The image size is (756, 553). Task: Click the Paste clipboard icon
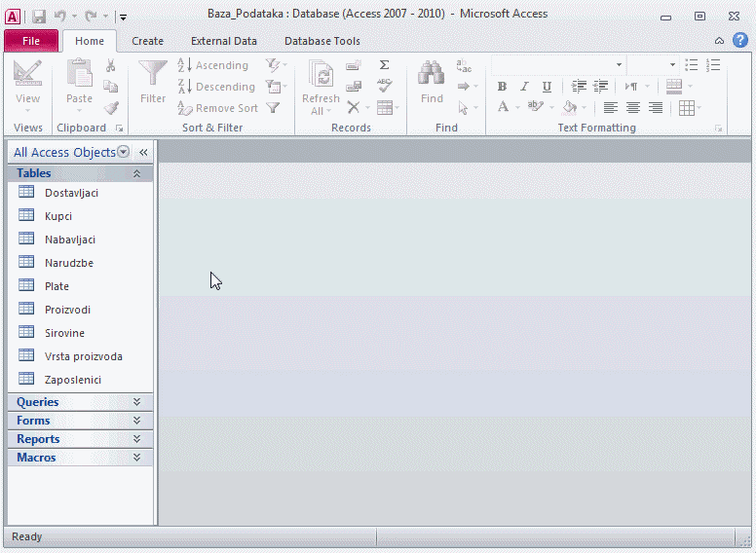79,73
